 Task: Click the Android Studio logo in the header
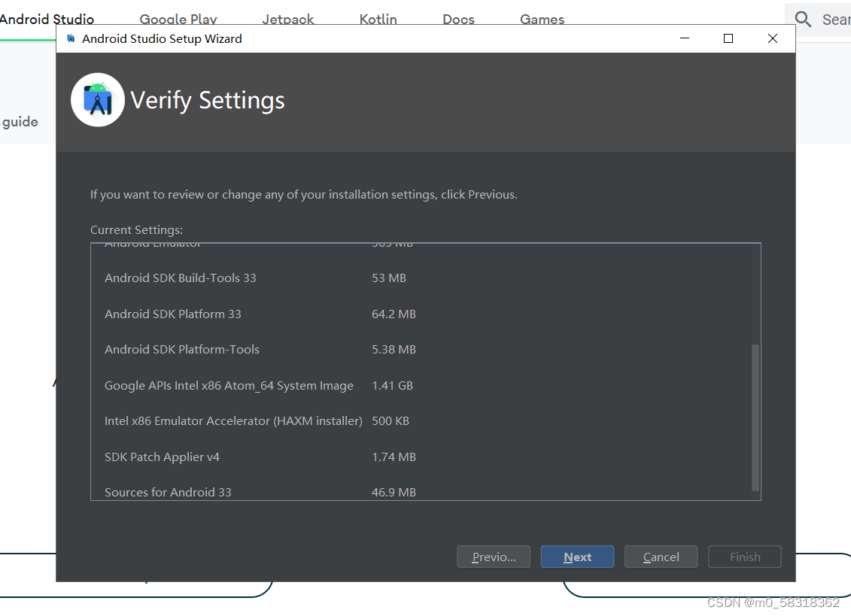coord(98,100)
